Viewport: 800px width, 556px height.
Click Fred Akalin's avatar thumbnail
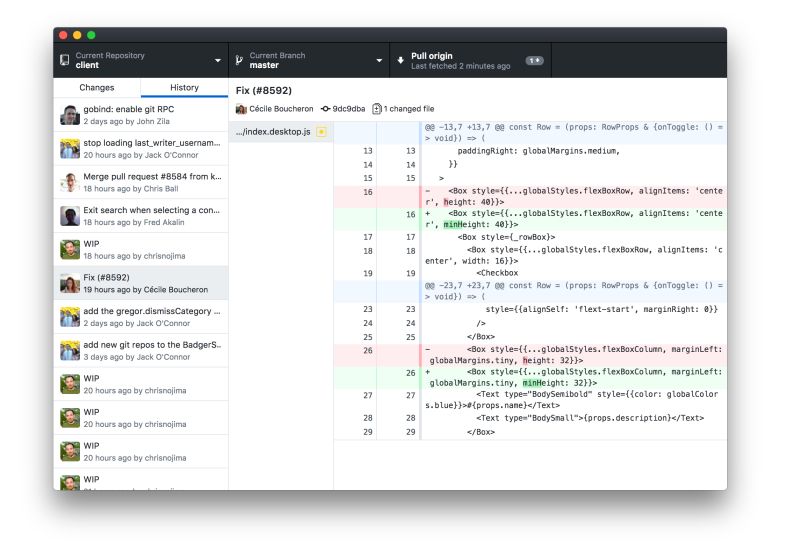click(x=70, y=216)
